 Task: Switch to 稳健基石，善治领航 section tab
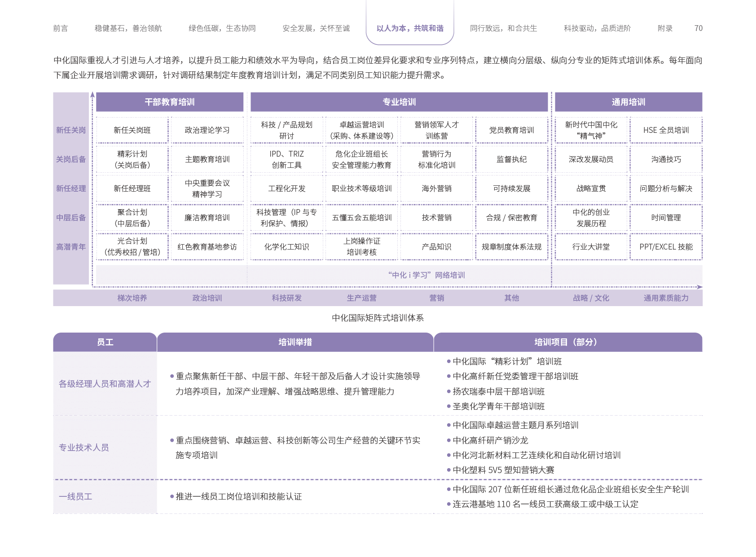(x=128, y=28)
